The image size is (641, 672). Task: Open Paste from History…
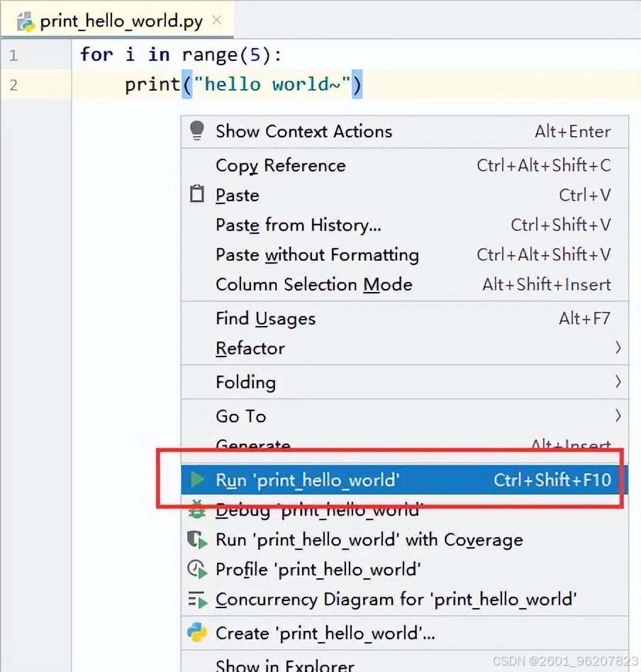coord(405,225)
